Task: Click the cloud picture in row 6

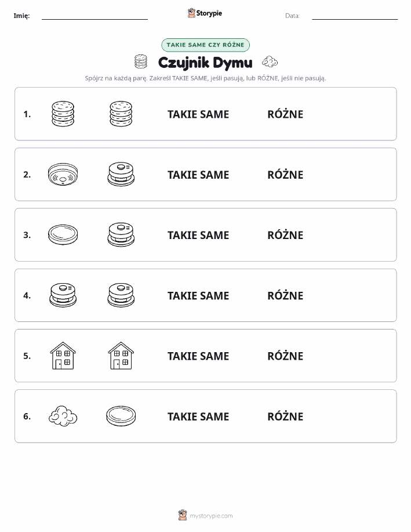Action: point(63,416)
